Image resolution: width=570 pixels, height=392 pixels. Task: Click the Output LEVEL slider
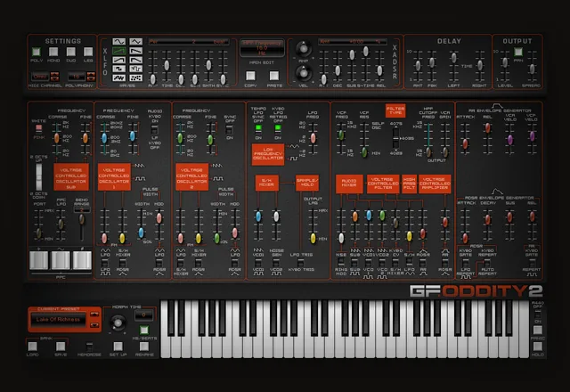click(505, 62)
